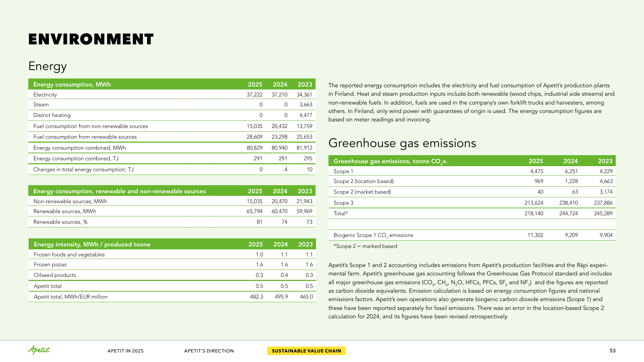Select Scope 2 market based 2023 value 3,174
This screenshot has height=362, width=644.
pos(606,192)
